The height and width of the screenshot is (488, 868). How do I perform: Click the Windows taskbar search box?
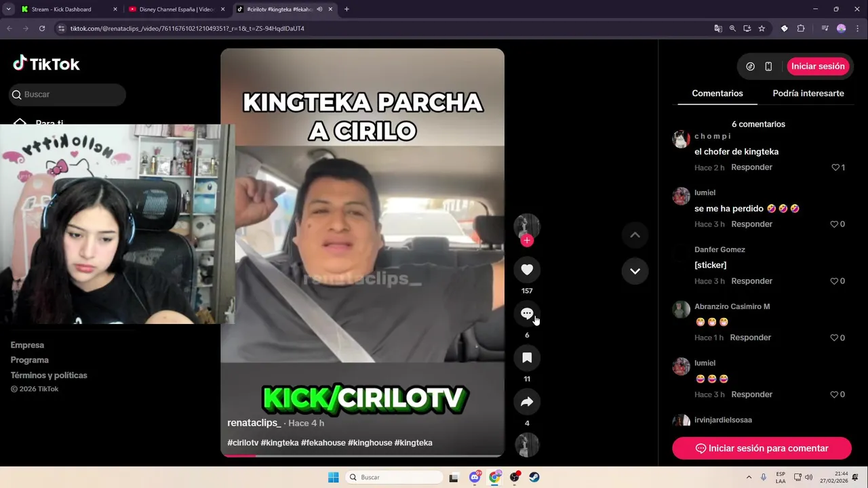[394, 477]
